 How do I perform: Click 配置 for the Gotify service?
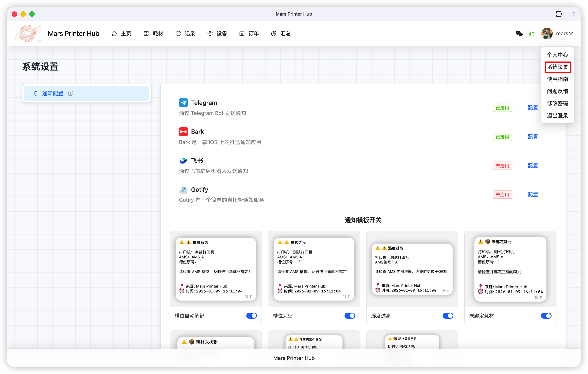click(533, 194)
